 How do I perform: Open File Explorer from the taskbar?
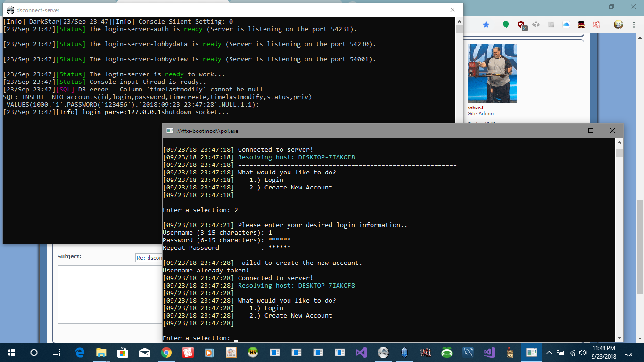tap(101, 352)
